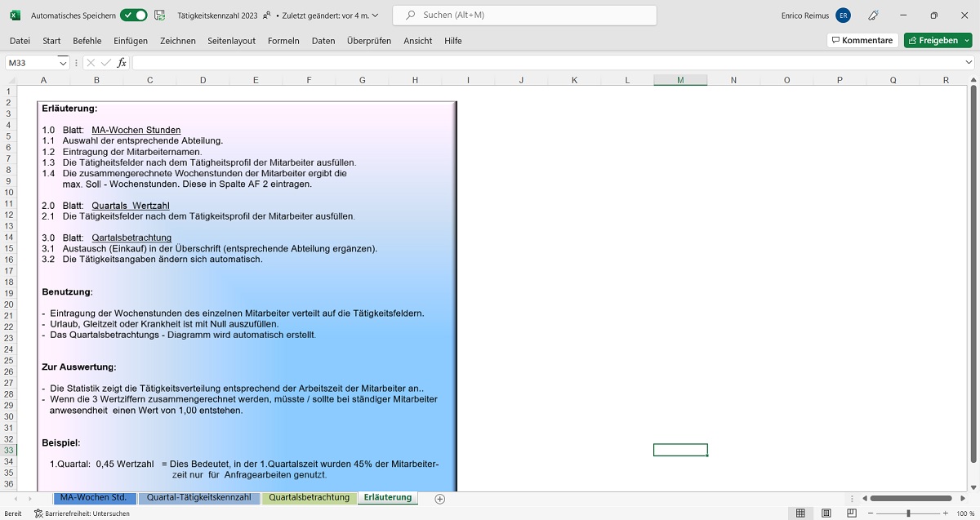Click inside the formula bar input
The height and width of the screenshot is (520, 980).
point(547,63)
